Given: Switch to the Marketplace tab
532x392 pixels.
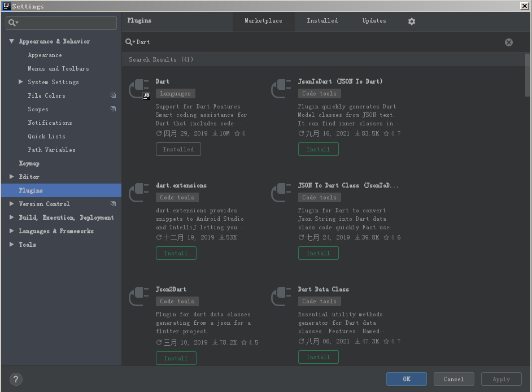Looking at the screenshot, I should pos(263,21).
